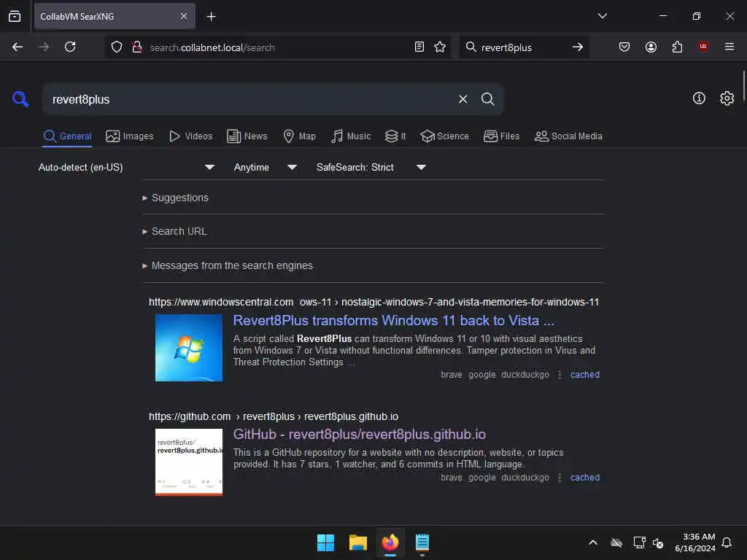The image size is (747, 560).
Task: Reload the current page
Action: [x=70, y=47]
